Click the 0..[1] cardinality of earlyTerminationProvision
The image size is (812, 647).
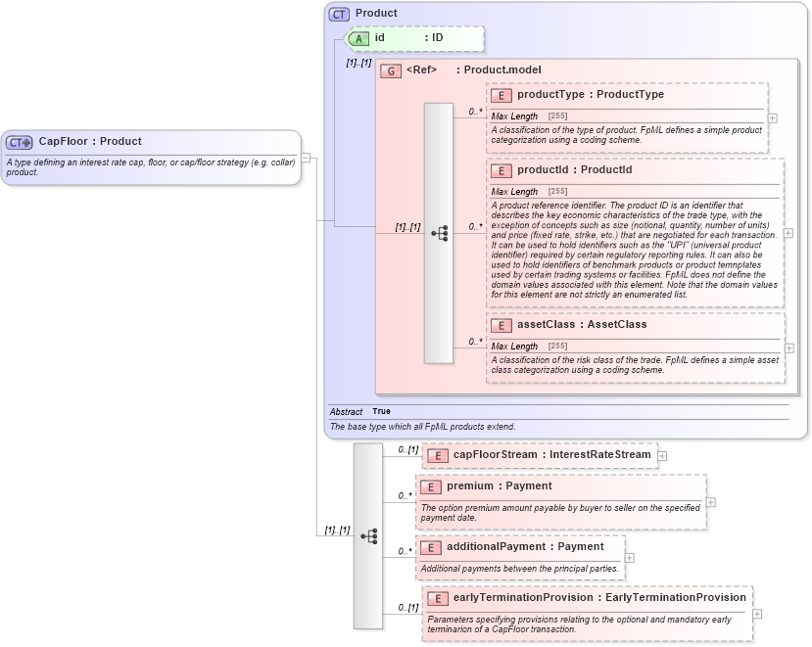tap(408, 608)
